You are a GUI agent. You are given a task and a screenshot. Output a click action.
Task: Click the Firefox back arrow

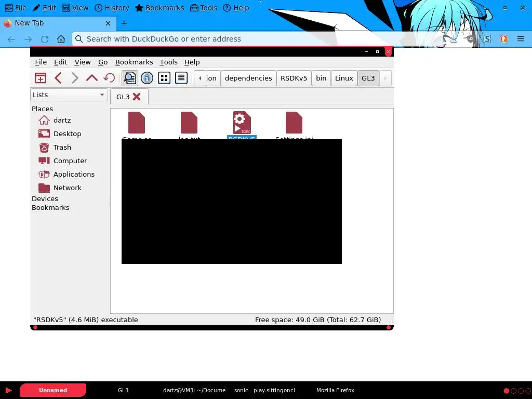11,39
